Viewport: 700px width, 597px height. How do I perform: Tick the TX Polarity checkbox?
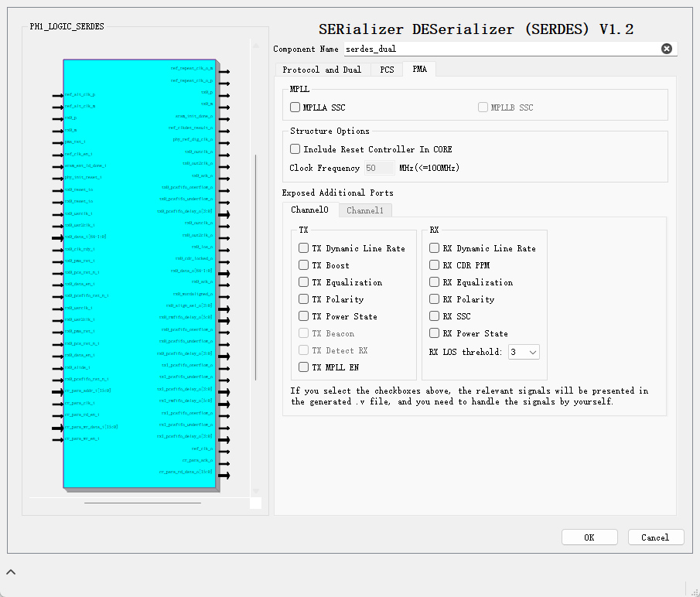tap(303, 299)
